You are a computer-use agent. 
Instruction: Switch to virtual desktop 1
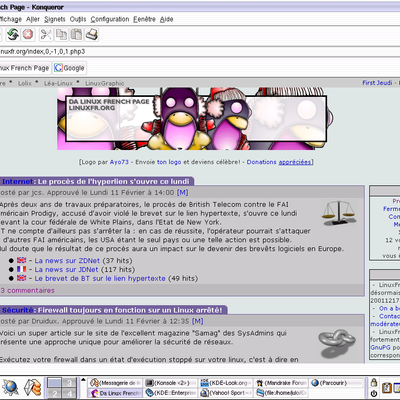tap(55, 383)
